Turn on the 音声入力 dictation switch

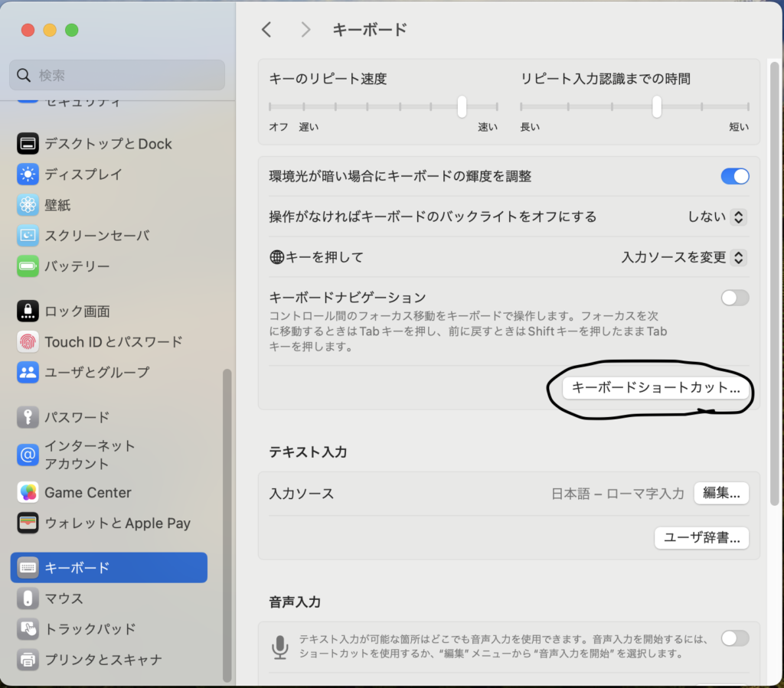(x=734, y=638)
